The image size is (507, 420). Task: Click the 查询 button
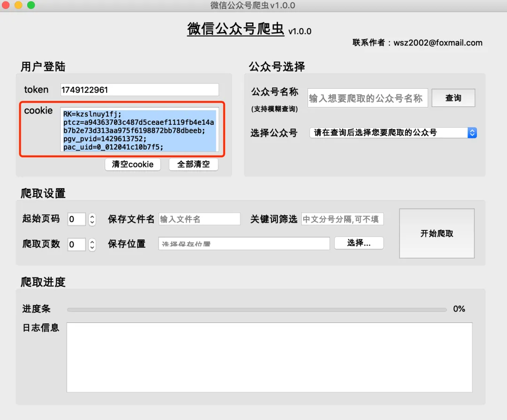pyautogui.click(x=453, y=98)
